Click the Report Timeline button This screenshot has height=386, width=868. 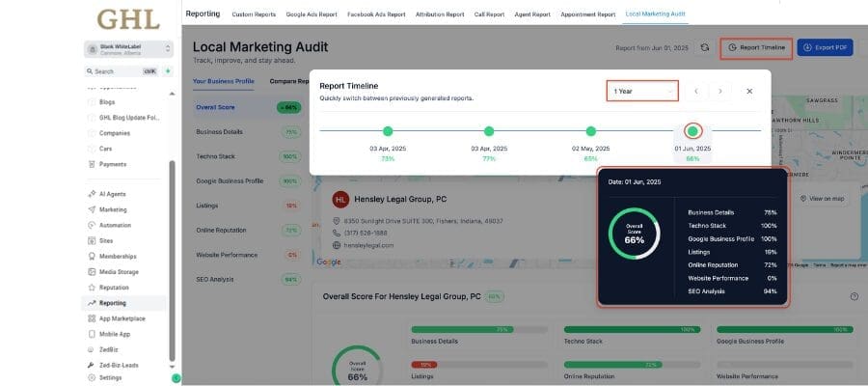tap(757, 47)
